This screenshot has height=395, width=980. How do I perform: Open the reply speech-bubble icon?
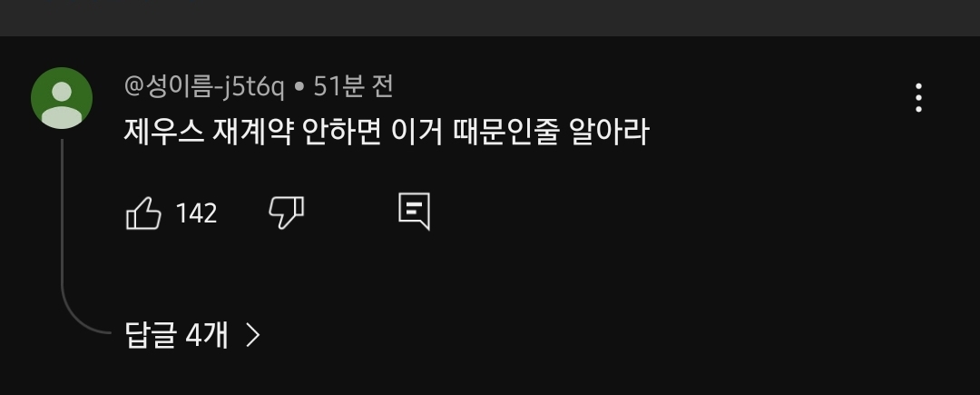[x=415, y=212]
